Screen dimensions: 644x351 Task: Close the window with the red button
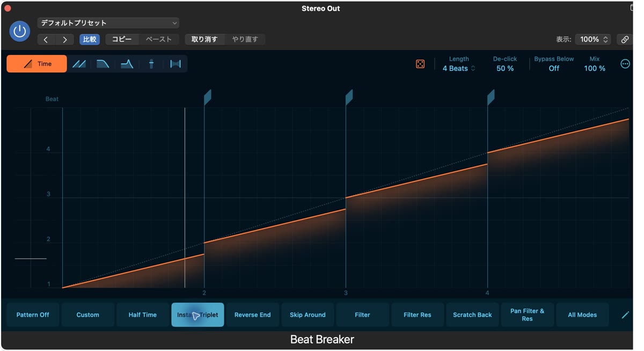coord(8,8)
